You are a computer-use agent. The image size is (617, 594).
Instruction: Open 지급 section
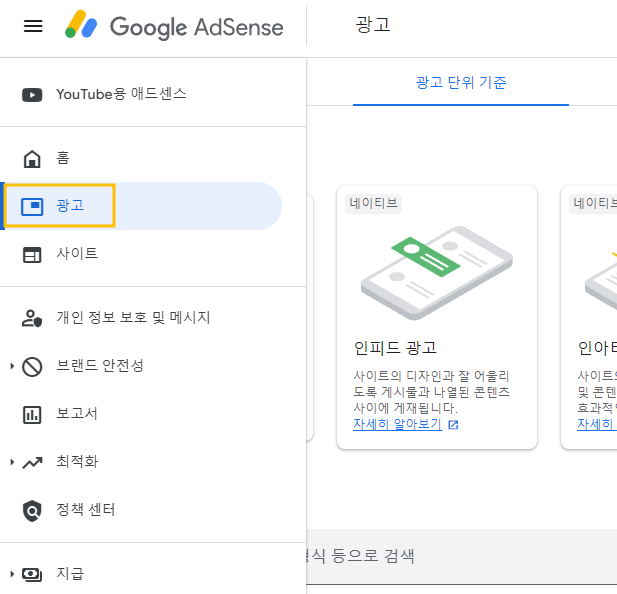tap(70, 574)
